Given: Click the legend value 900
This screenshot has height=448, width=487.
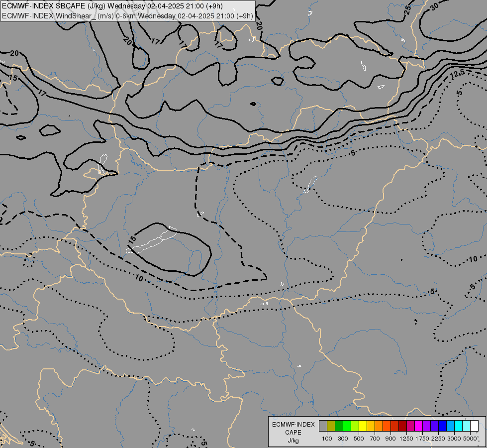Looking at the screenshot, I should 390,439.
